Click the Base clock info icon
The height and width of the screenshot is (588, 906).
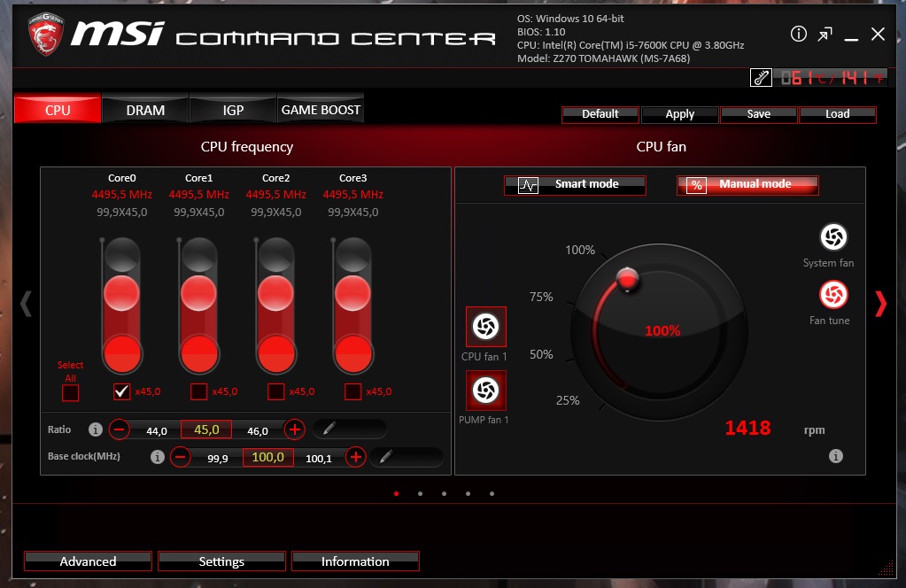(x=157, y=457)
